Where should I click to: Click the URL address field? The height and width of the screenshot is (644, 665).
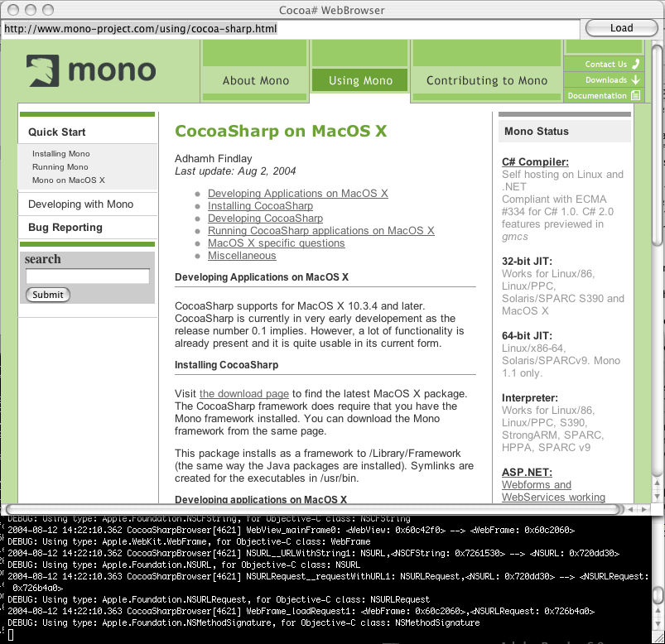click(x=291, y=29)
